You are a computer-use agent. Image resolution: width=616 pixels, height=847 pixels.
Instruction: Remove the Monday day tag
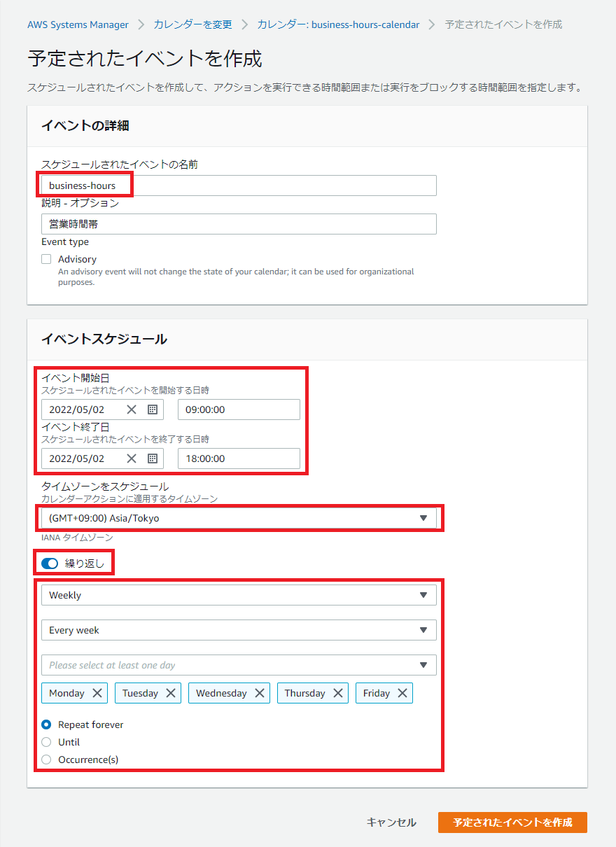coord(97,693)
